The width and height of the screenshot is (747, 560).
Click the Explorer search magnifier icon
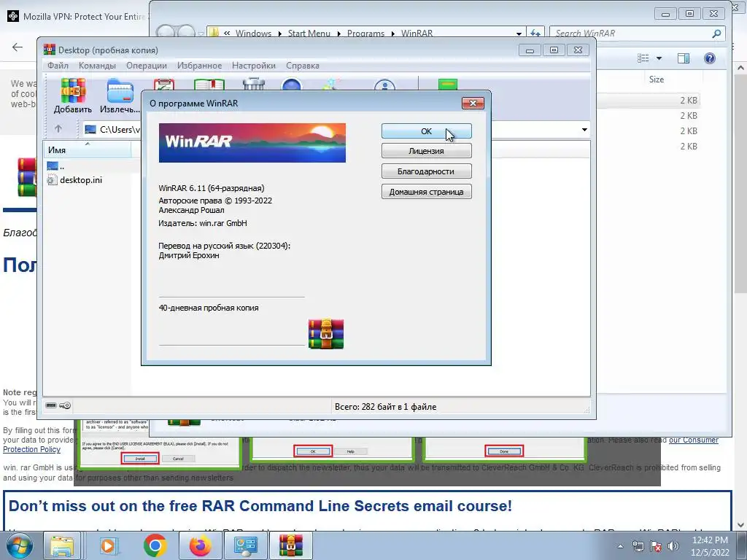click(716, 34)
